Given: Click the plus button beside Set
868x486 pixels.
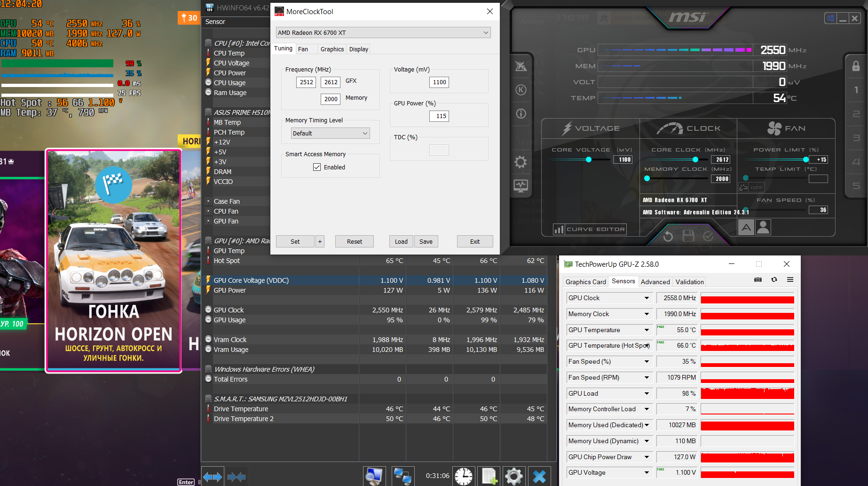Looking at the screenshot, I should (320, 241).
